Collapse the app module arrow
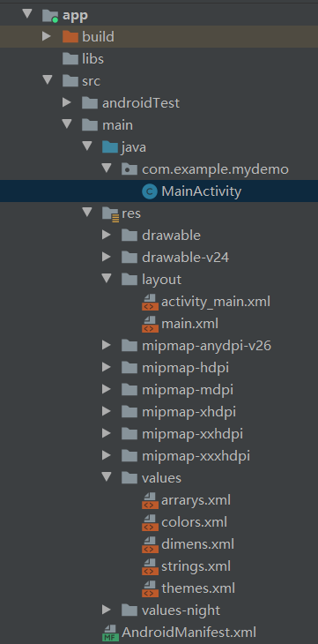Screen dimensions: 318x644 (x=27, y=14)
